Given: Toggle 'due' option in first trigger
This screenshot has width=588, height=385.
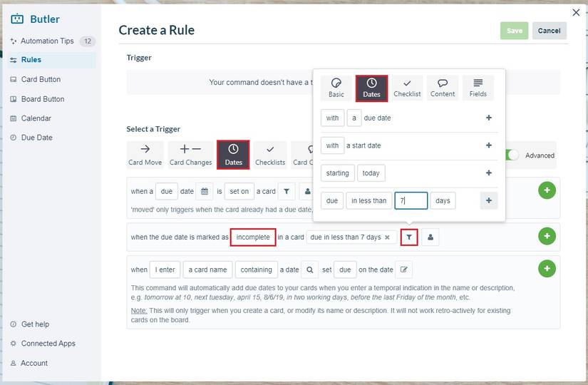Looking at the screenshot, I should 167,191.
